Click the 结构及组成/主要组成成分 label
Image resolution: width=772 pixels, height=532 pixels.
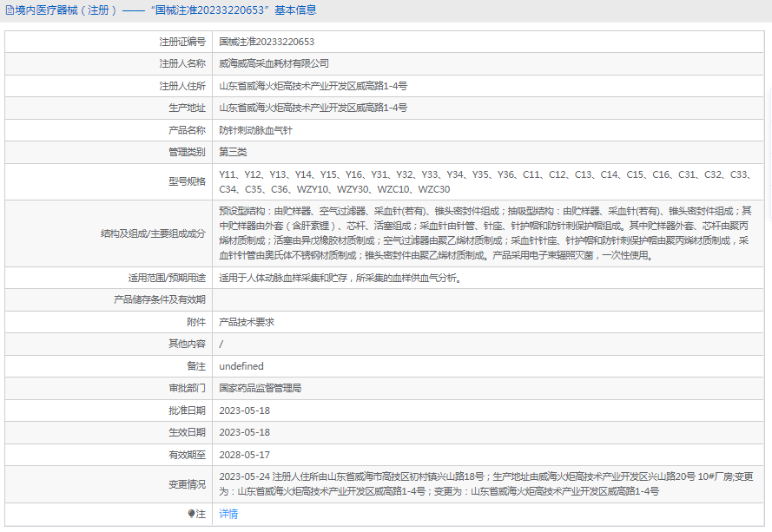click(153, 233)
